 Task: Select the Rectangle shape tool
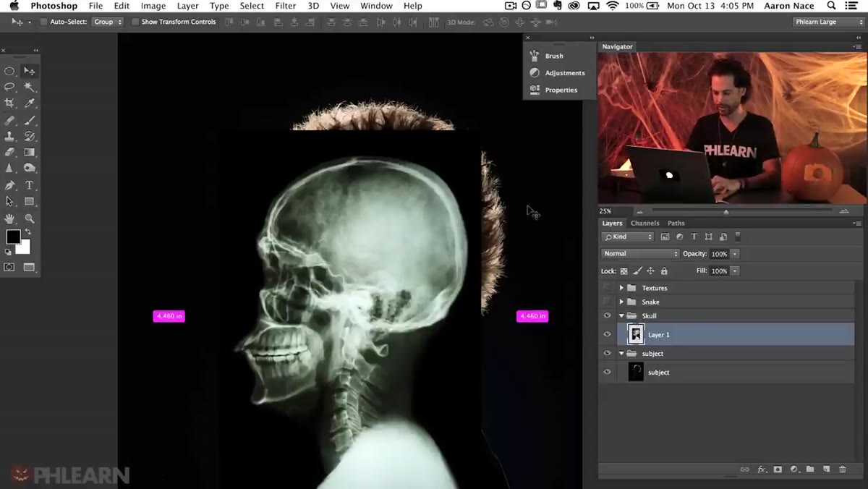point(30,201)
